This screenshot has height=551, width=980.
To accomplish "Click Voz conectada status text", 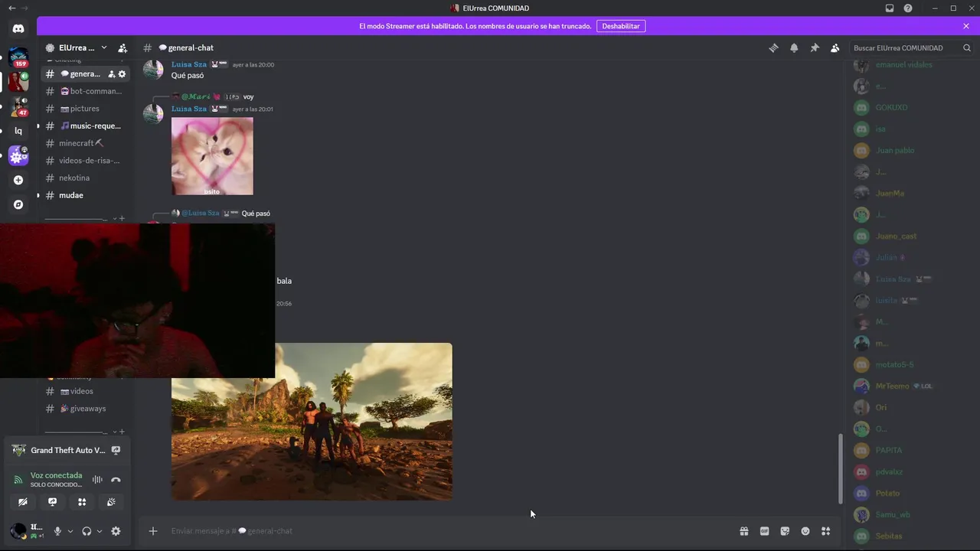I will (56, 475).
